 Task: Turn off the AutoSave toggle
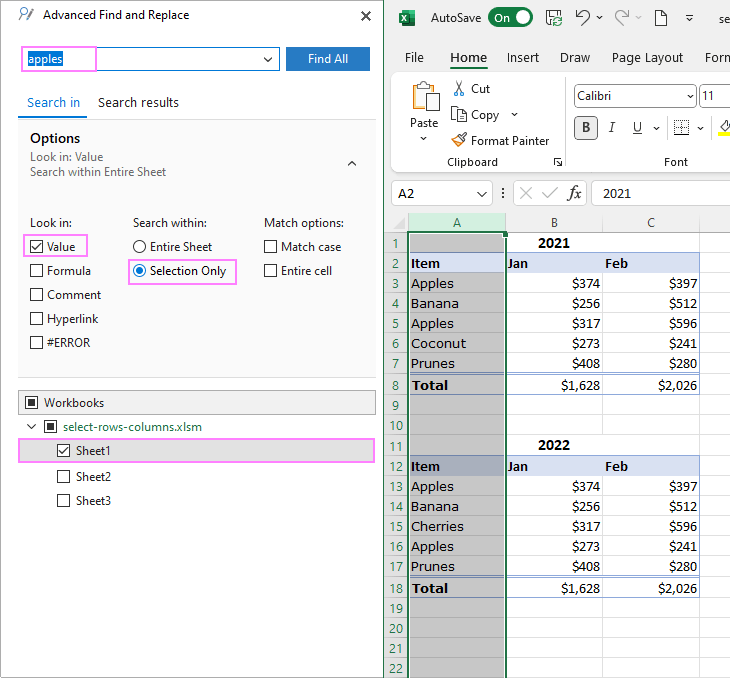pyautogui.click(x=510, y=18)
